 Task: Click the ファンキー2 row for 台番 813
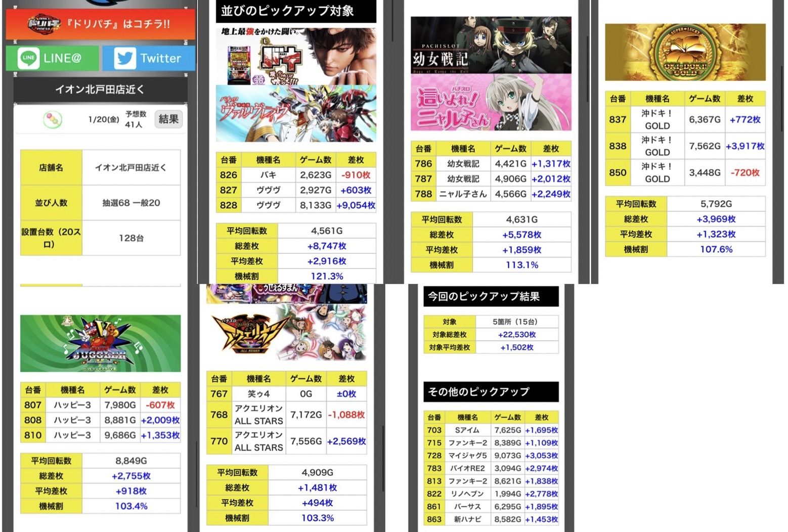491,481
